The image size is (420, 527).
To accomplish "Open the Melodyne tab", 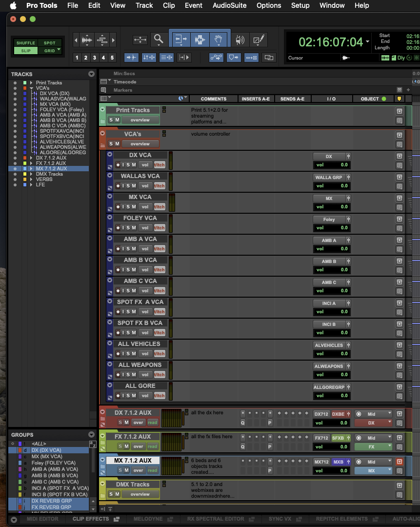I will tap(148, 519).
